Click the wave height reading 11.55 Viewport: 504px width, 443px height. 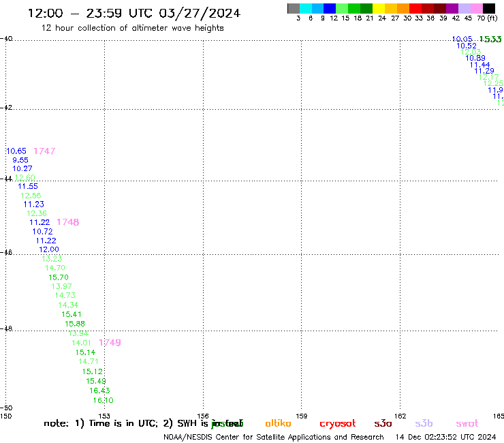28,186
